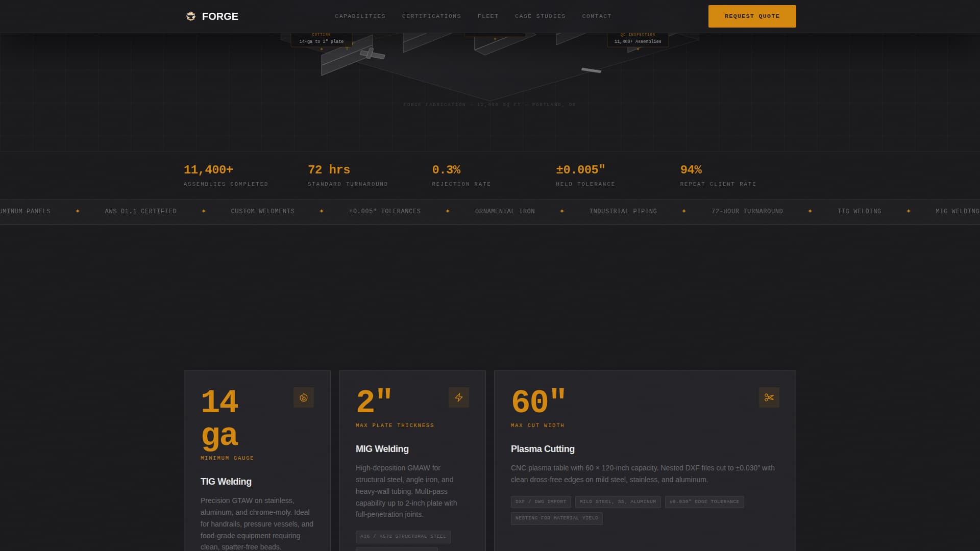Viewport: 980px width, 551px height.
Task: Open the Case Studies navigation item
Action: click(540, 16)
